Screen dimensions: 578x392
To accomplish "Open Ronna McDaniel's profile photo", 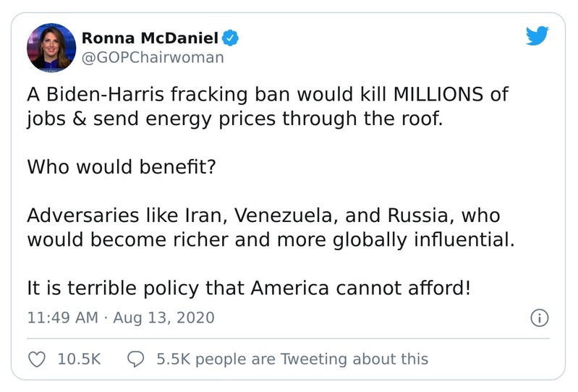I will 51,47.
